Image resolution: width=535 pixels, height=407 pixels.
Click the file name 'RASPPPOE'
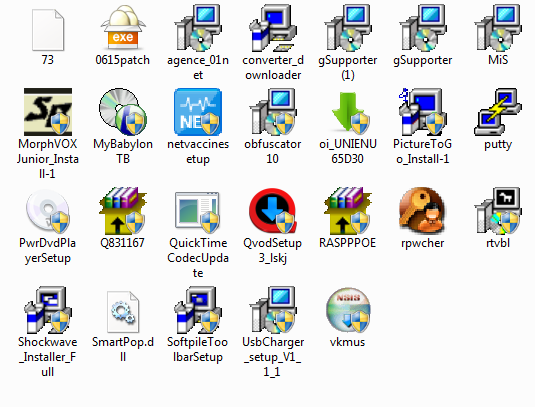pos(348,243)
